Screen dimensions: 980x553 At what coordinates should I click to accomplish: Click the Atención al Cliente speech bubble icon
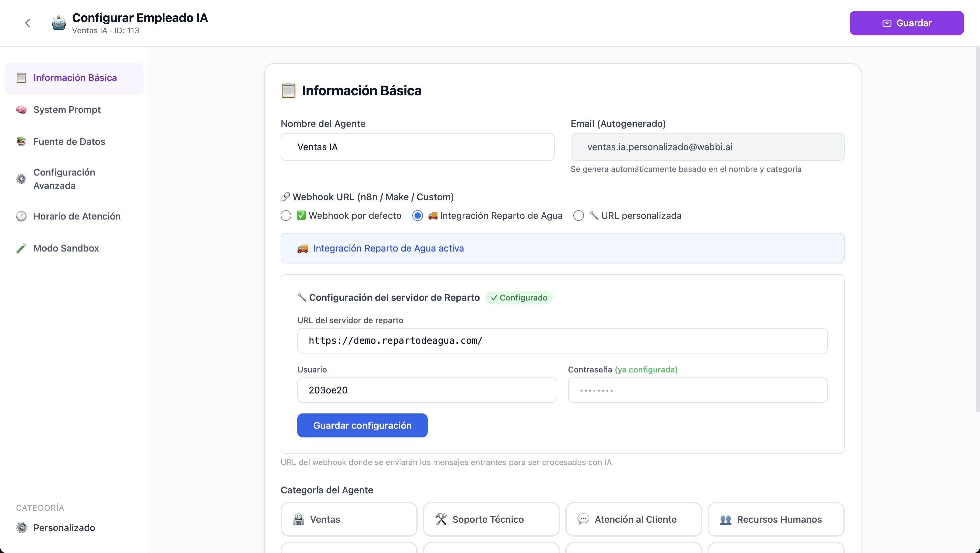[583, 519]
